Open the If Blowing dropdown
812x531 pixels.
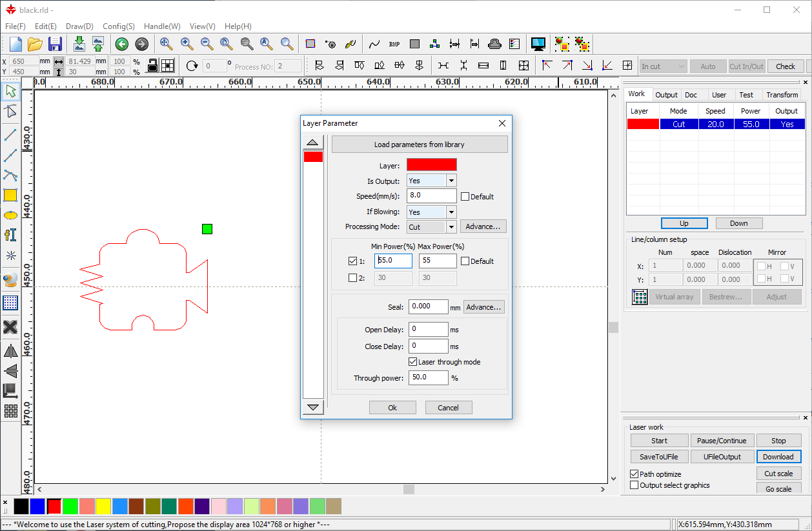point(451,212)
